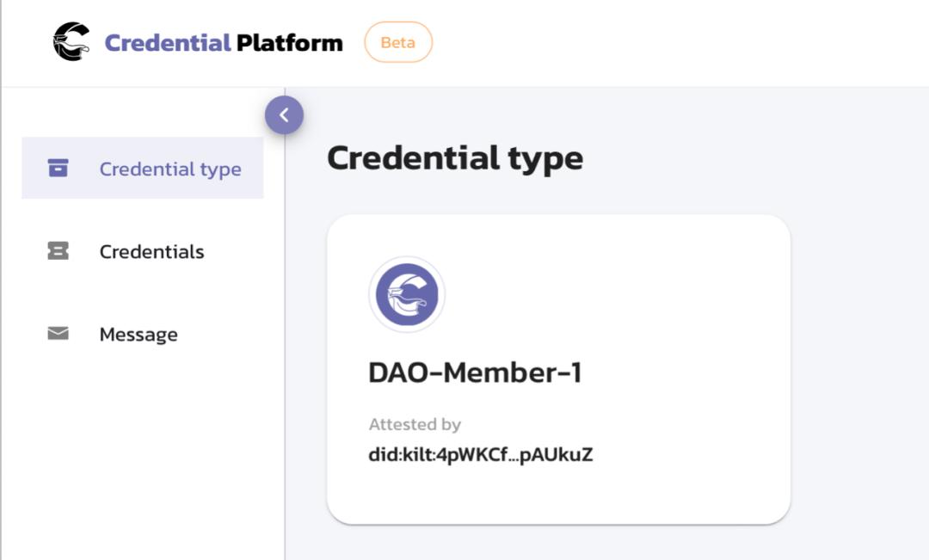
Task: Go to the Credentials menu item
Action: coord(151,252)
